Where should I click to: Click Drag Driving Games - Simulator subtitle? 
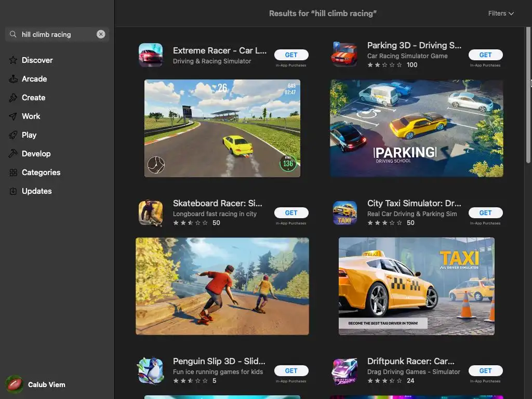[x=414, y=372]
